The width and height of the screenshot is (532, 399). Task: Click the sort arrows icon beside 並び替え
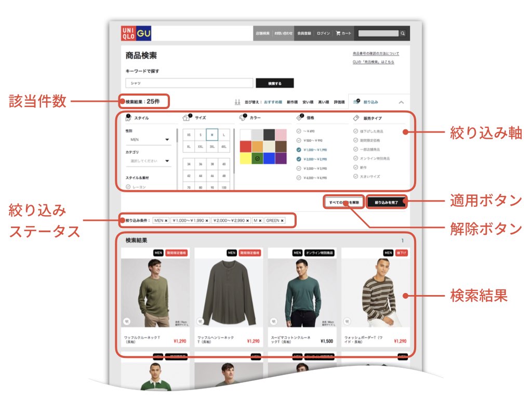237,102
